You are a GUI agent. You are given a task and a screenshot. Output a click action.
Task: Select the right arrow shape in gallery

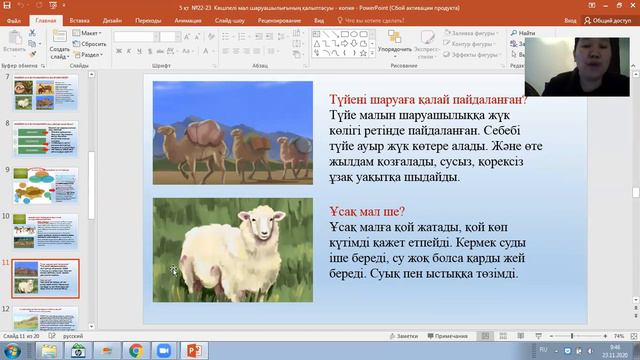click(x=344, y=44)
